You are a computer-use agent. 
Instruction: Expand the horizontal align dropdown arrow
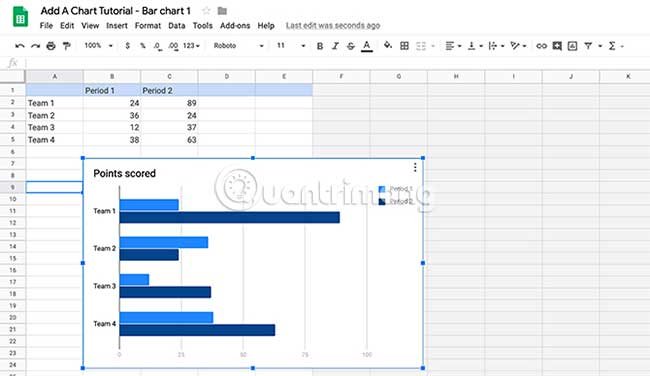click(x=460, y=46)
